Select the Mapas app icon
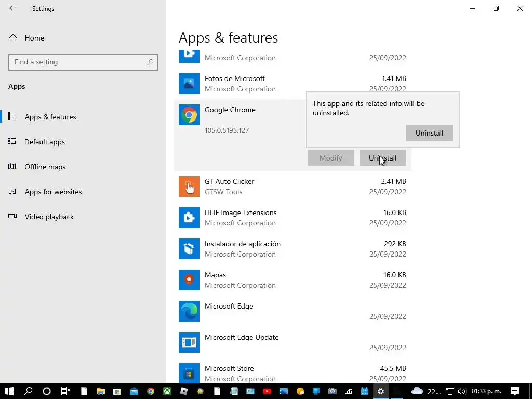 click(x=189, y=280)
